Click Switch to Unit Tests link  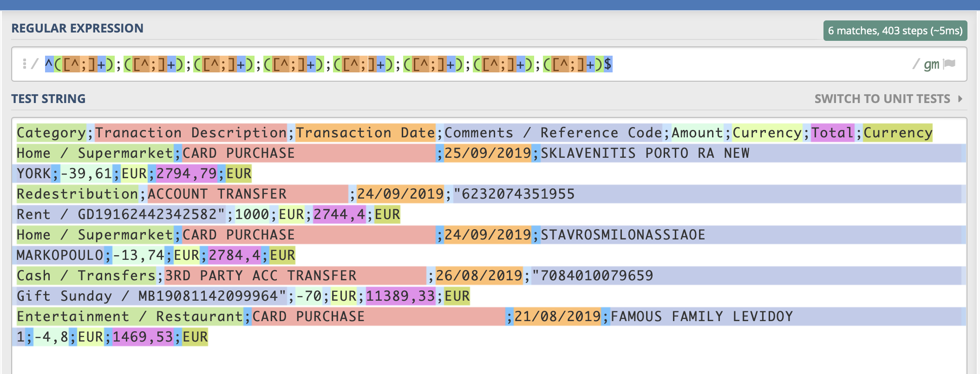pyautogui.click(x=882, y=99)
